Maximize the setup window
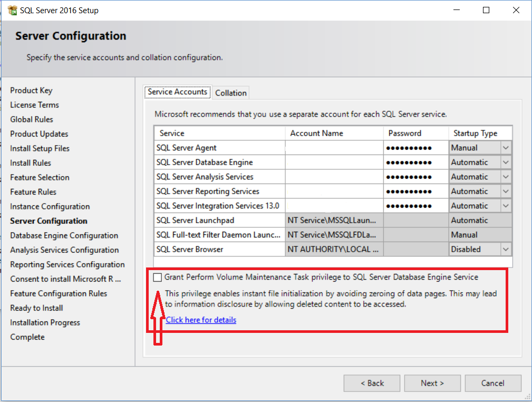 486,10
